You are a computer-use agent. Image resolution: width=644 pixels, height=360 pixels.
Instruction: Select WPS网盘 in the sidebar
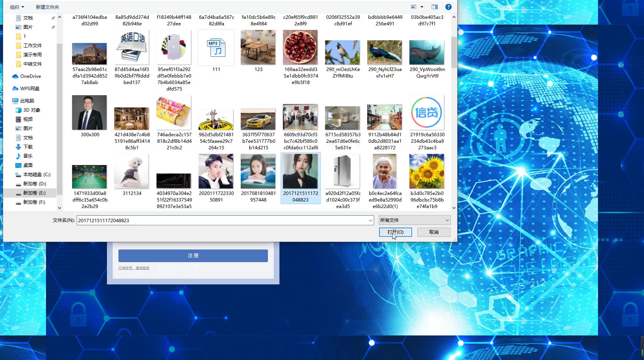click(30, 89)
